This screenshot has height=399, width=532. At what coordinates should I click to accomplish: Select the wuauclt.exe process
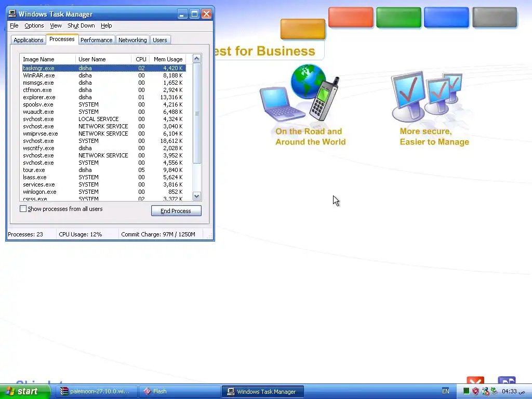click(104, 112)
